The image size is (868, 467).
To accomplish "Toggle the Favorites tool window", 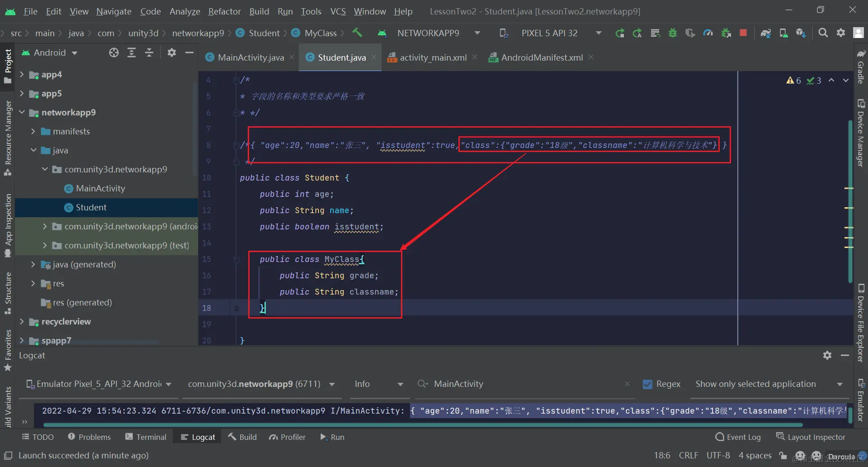I will (x=8, y=351).
